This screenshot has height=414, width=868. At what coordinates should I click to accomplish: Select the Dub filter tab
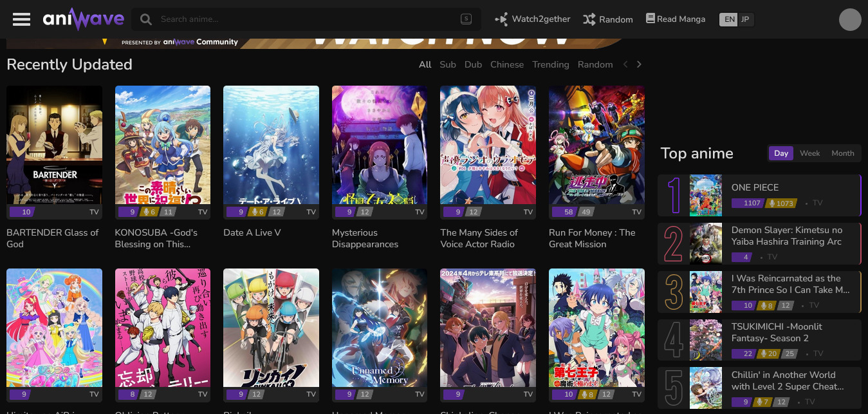point(473,64)
